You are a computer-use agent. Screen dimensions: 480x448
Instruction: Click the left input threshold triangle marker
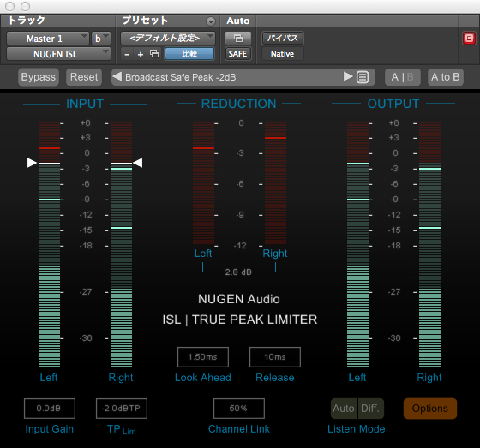(32, 163)
